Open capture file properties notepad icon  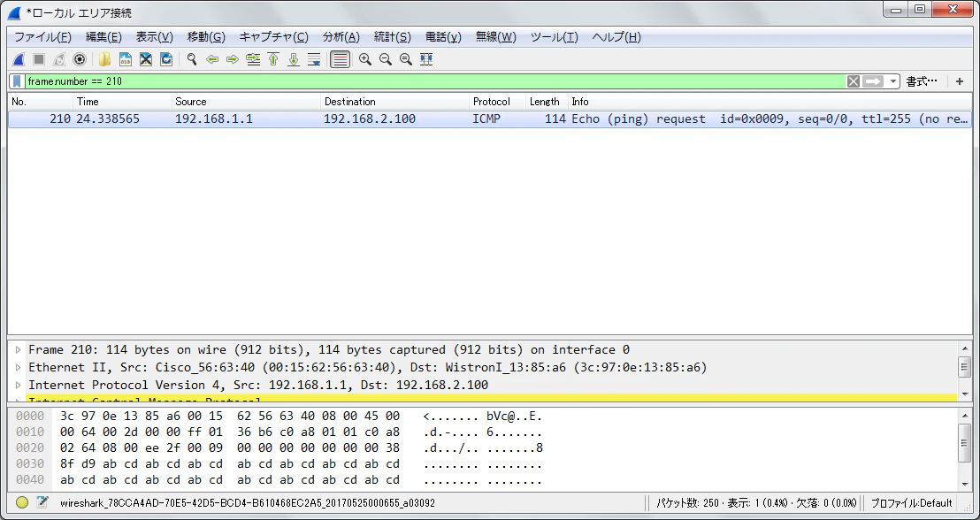coord(42,502)
